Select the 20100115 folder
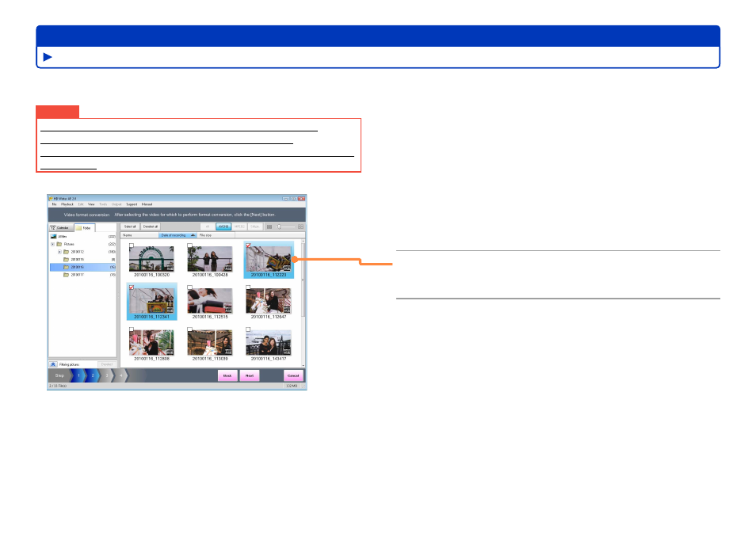This screenshot has height=533, width=756. pyautogui.click(x=77, y=259)
